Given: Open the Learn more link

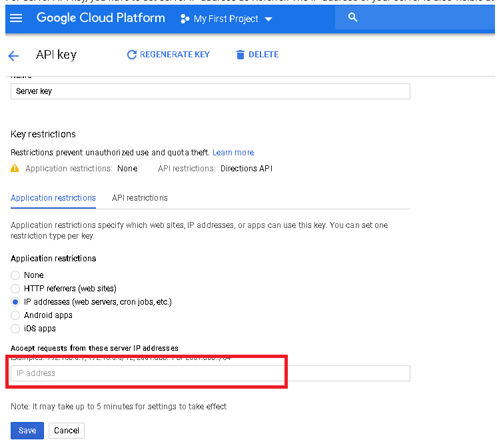Looking at the screenshot, I should (x=233, y=153).
